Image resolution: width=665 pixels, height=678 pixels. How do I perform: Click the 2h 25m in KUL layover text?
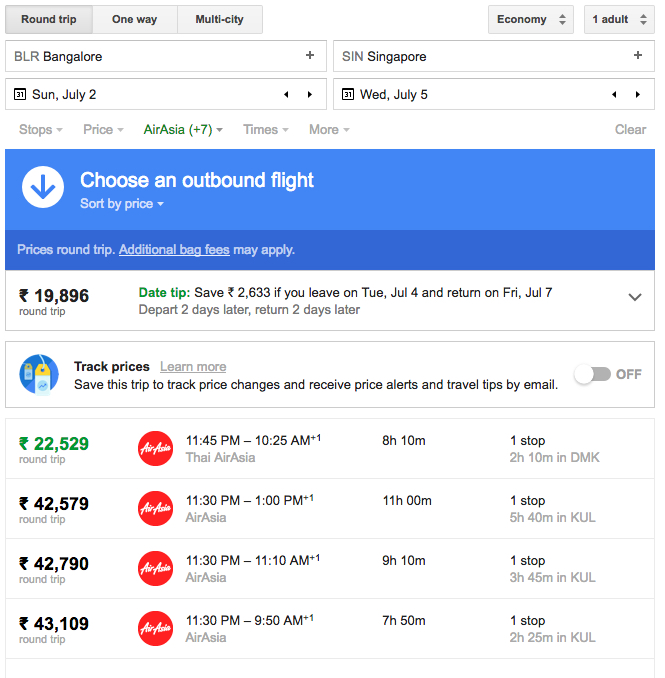553,637
